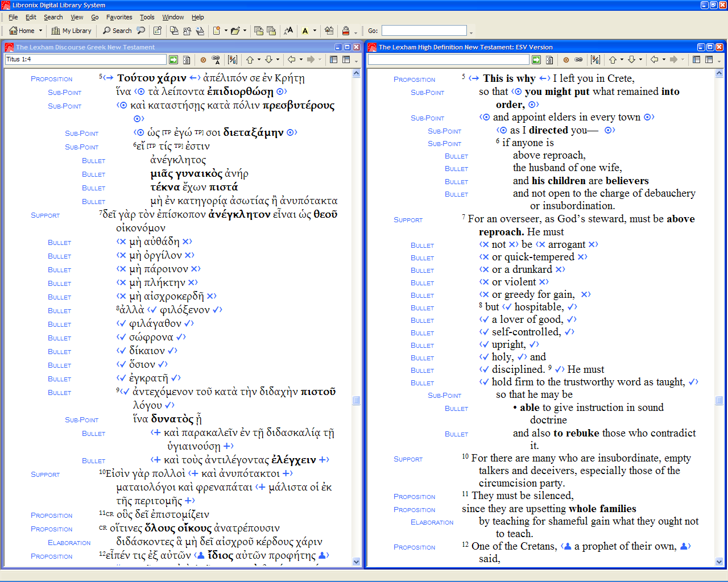The height and width of the screenshot is (582, 728).
Task: Click contents page icon in ESV panel
Action: [549, 59]
